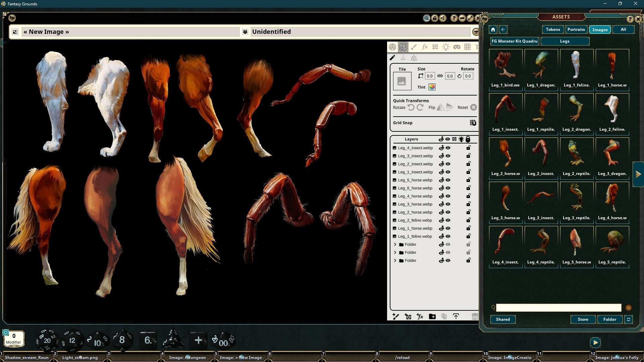Click the trash icon to delete the layer
644x362 pixels.
pyautogui.click(x=475, y=316)
